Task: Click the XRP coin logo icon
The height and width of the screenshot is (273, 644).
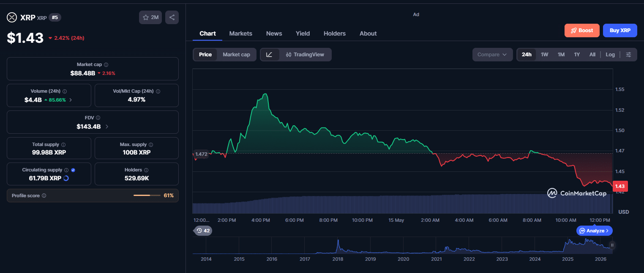Action: tap(11, 17)
